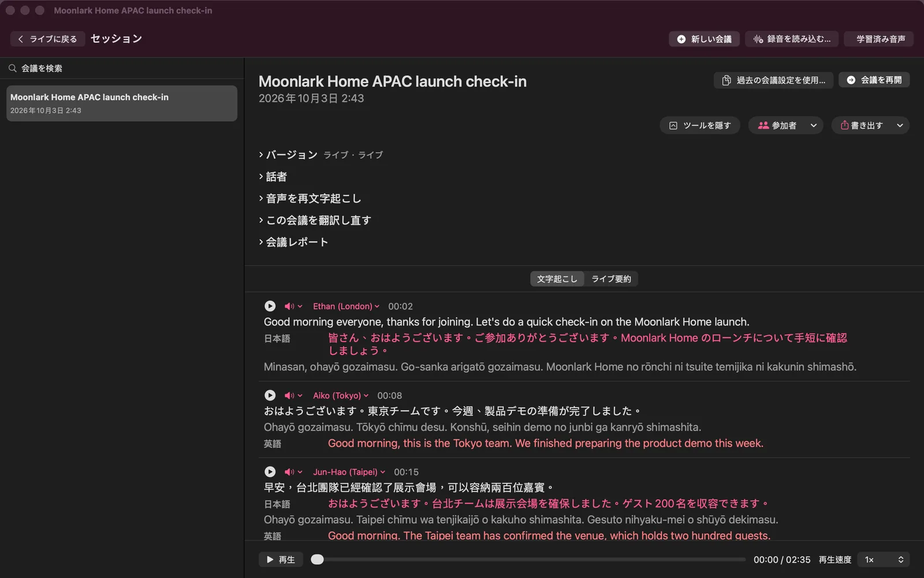Import a recording via 録音を読み込む
924x578 pixels.
792,39
